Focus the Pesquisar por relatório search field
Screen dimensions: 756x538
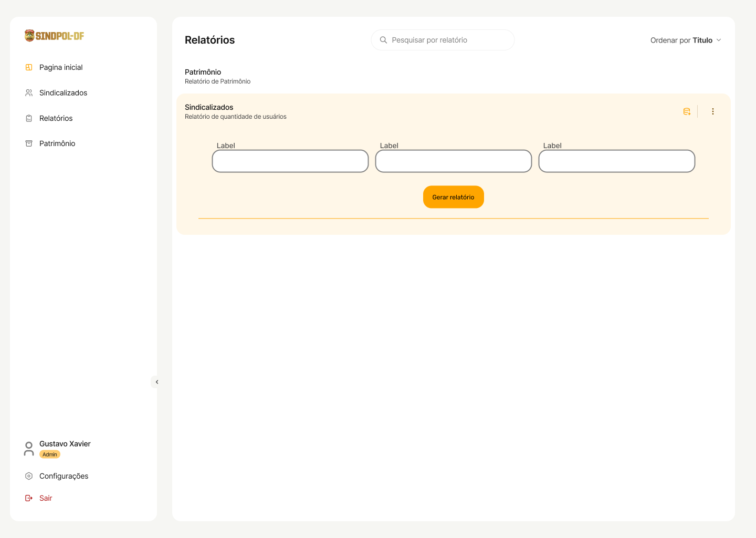(x=443, y=40)
